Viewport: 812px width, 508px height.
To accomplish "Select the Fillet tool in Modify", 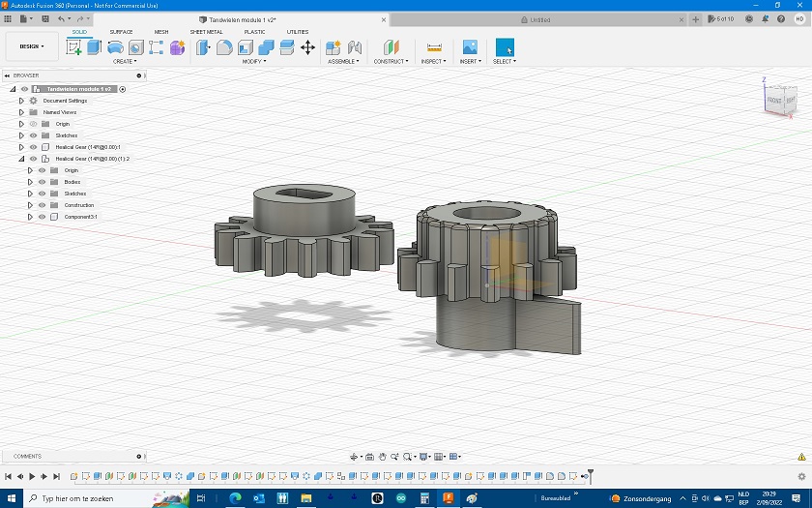I will (x=224, y=47).
